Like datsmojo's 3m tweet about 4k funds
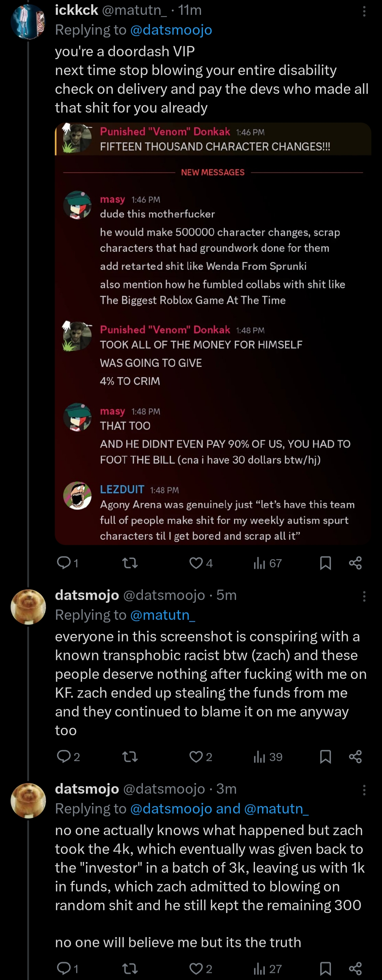Screen dimensions: 382x980 click(196, 968)
